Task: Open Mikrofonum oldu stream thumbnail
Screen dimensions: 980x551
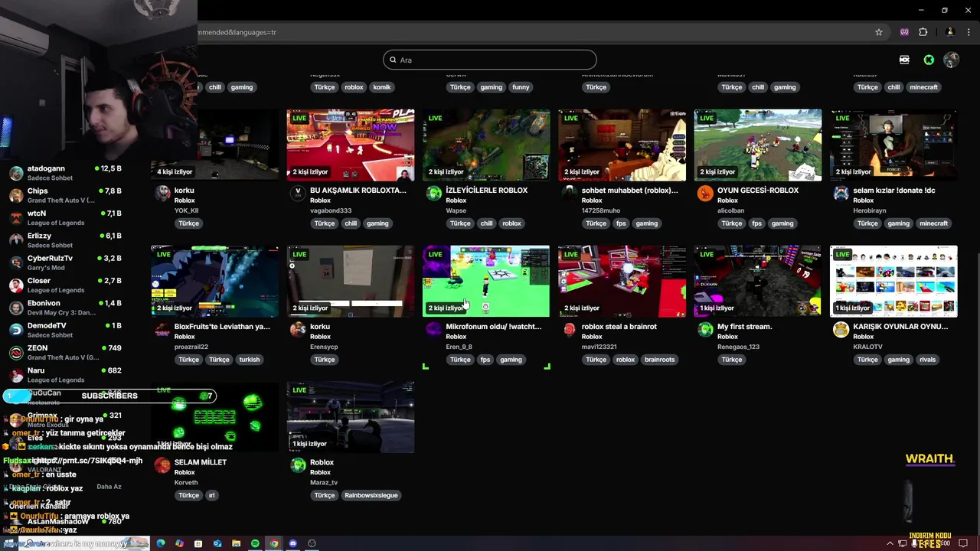Action: [486, 281]
